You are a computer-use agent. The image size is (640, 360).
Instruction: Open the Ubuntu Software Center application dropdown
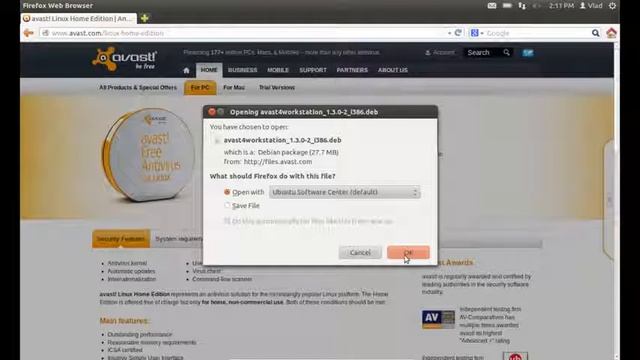click(x=344, y=192)
